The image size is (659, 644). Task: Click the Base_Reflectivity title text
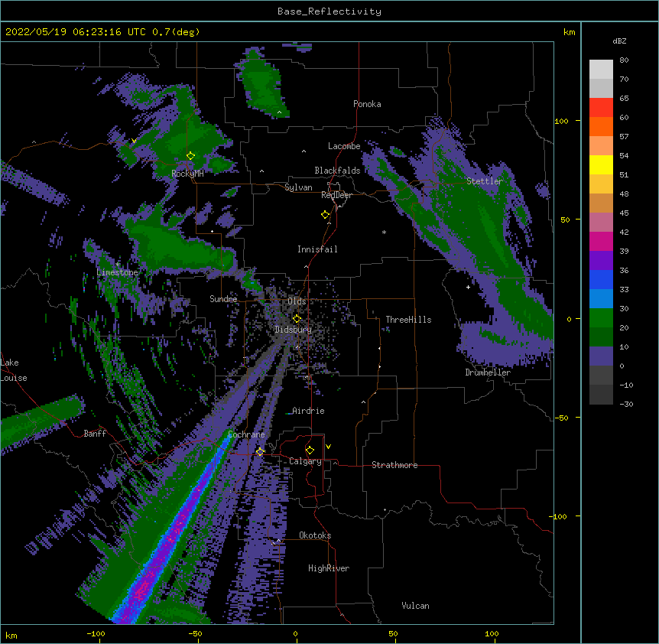pos(329,11)
